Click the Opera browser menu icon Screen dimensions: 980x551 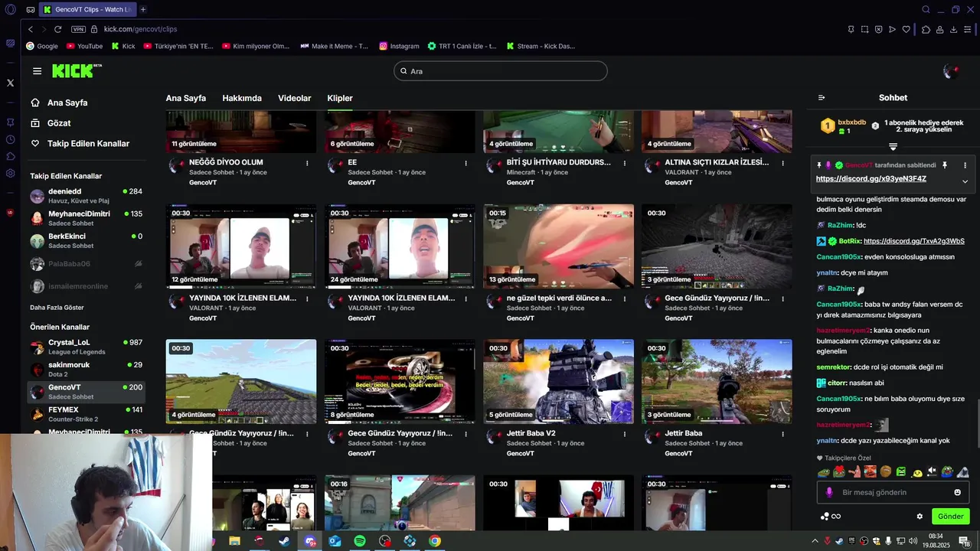(x=10, y=10)
